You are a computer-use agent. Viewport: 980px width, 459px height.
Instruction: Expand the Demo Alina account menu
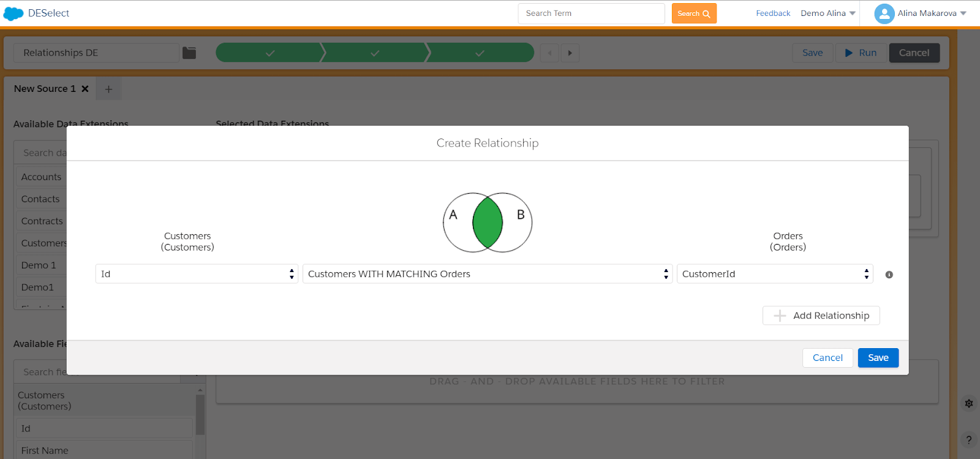click(827, 13)
